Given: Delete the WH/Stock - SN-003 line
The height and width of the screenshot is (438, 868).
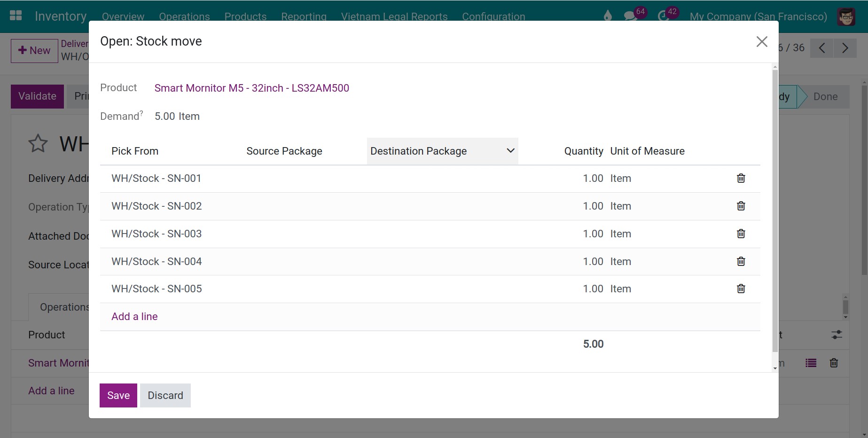Looking at the screenshot, I should 741,234.
